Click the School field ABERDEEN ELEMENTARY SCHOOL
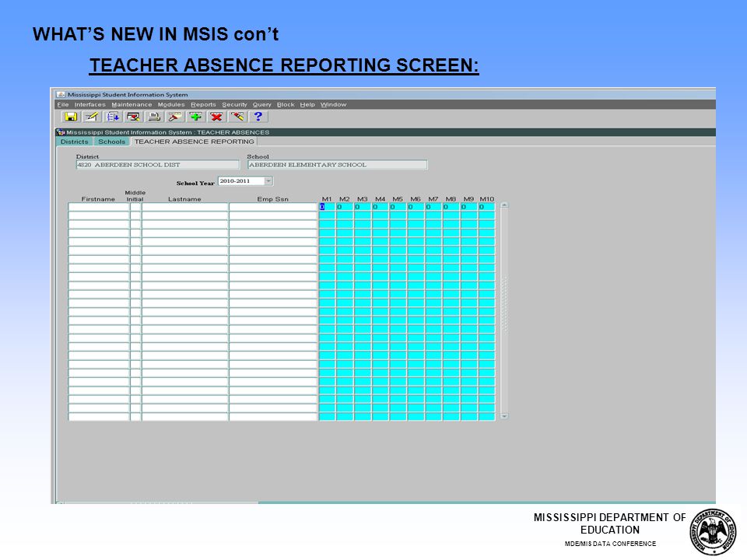This screenshot has width=747, height=560. tap(337, 165)
